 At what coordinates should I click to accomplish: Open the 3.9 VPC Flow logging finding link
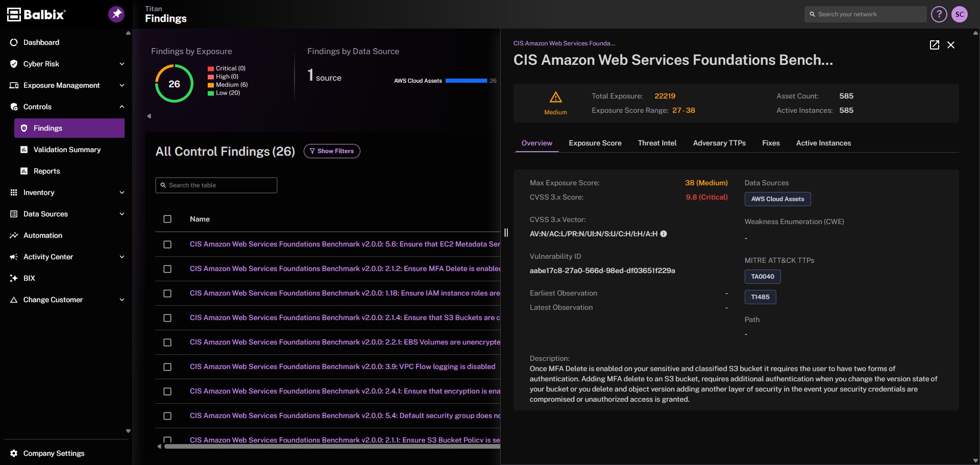[x=342, y=366]
